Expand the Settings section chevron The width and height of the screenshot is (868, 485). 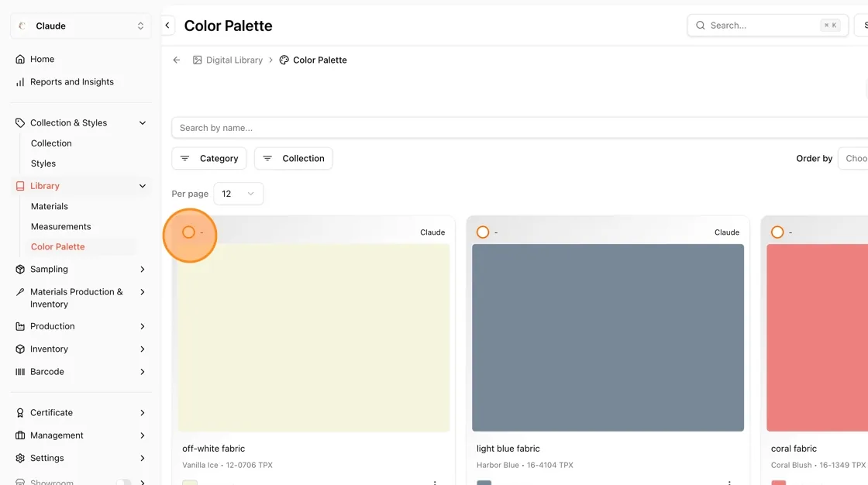pyautogui.click(x=143, y=459)
